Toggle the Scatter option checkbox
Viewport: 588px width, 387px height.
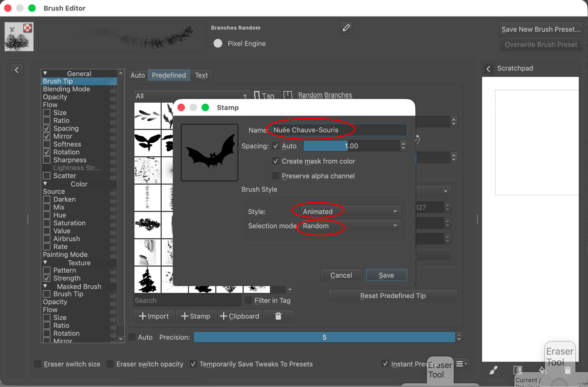point(47,176)
